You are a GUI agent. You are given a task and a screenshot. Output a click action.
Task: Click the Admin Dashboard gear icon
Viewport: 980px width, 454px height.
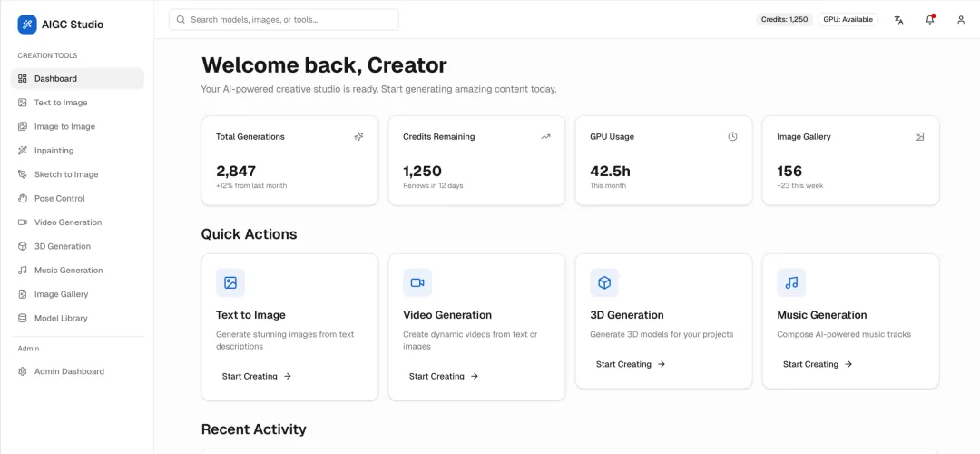(23, 371)
